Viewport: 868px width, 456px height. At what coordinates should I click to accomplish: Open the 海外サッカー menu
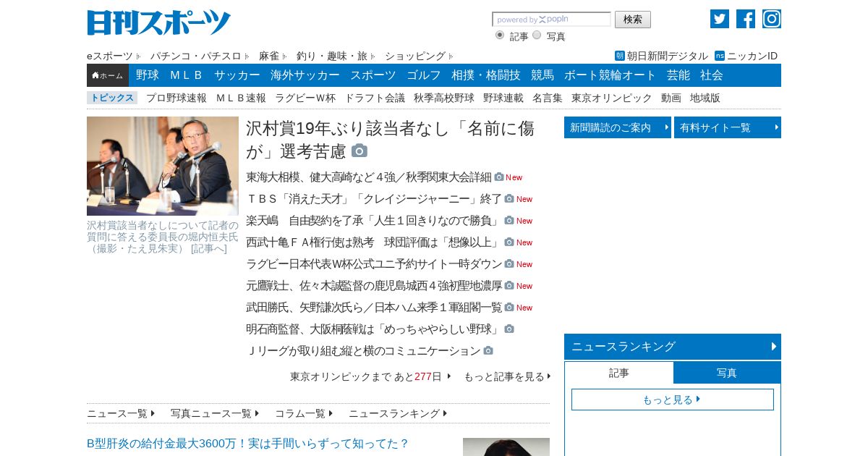[x=305, y=75]
